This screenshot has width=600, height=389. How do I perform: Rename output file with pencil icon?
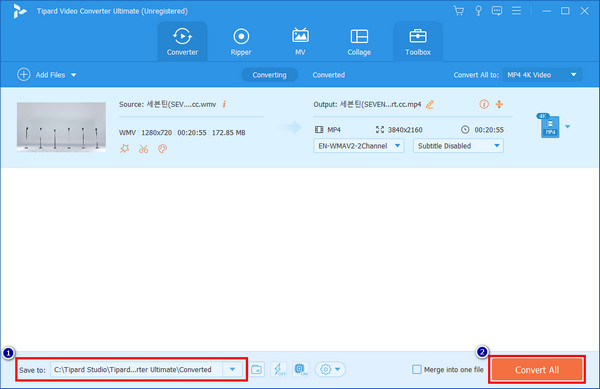click(430, 104)
